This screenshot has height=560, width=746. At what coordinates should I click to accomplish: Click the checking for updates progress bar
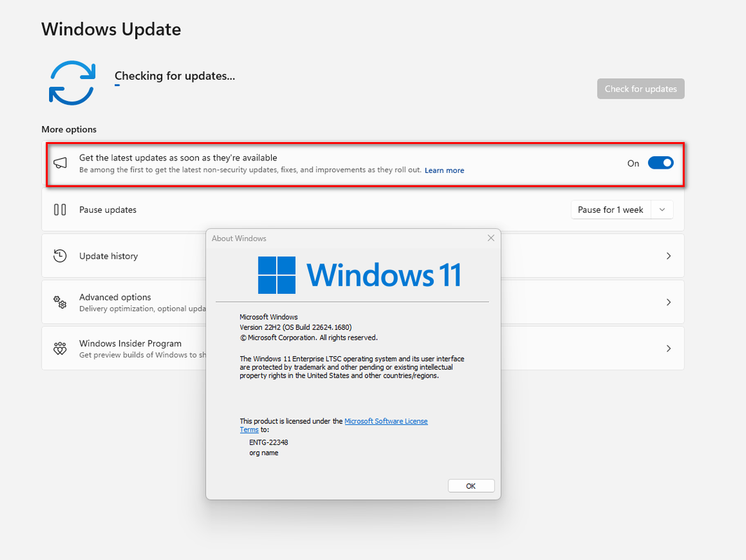point(117,85)
